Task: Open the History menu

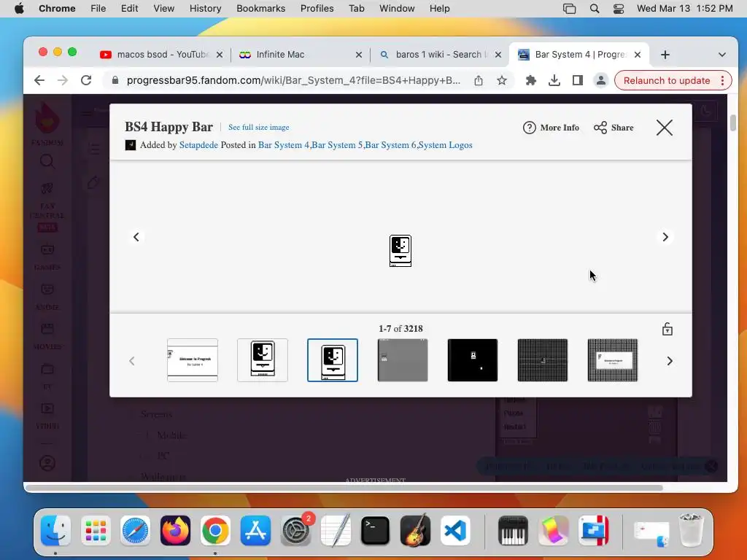Action: point(205,9)
